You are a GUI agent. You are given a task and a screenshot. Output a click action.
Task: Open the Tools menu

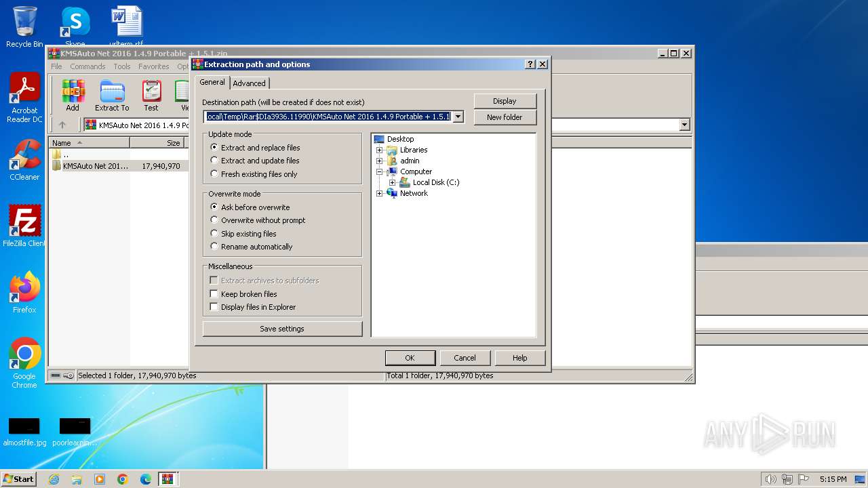(x=122, y=66)
